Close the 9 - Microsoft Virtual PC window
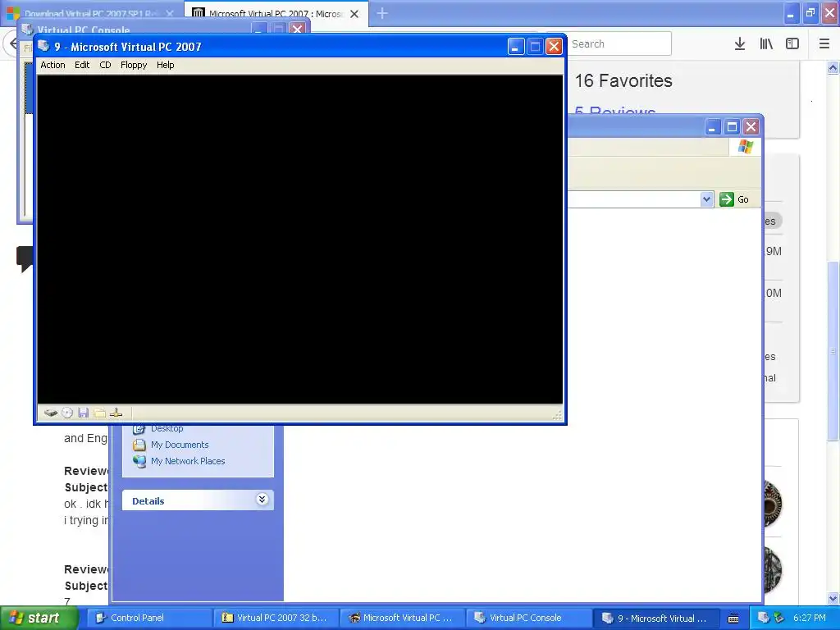Screen dimensions: 840x630 554,47
